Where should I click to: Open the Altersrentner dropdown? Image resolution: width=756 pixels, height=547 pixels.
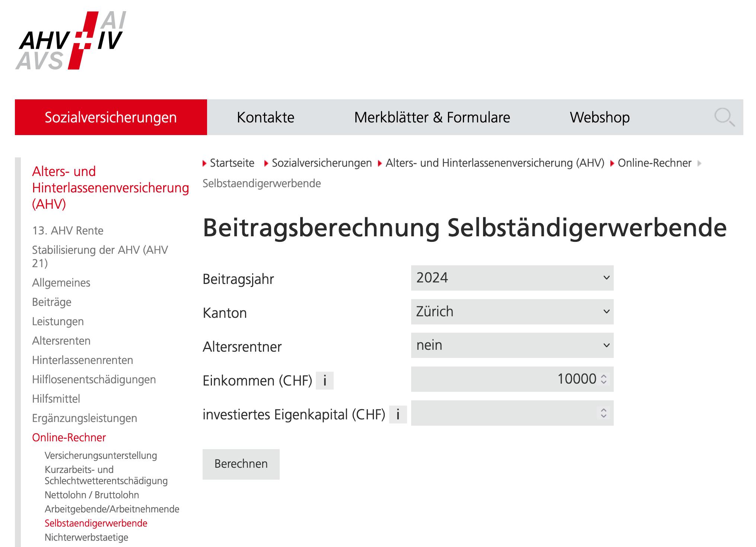pyautogui.click(x=512, y=345)
